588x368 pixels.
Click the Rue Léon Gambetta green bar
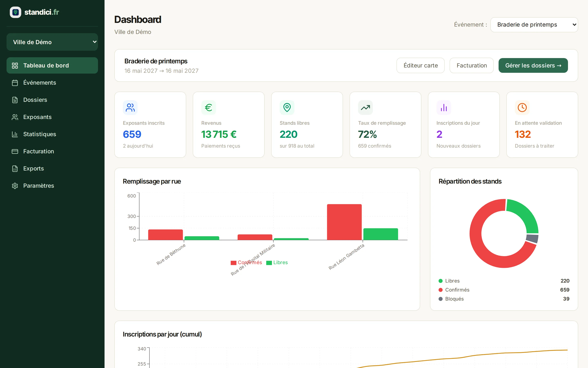381,234
